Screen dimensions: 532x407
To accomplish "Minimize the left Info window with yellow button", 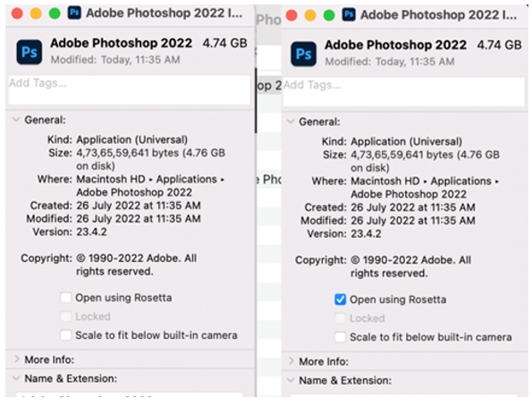I will 36,13.
